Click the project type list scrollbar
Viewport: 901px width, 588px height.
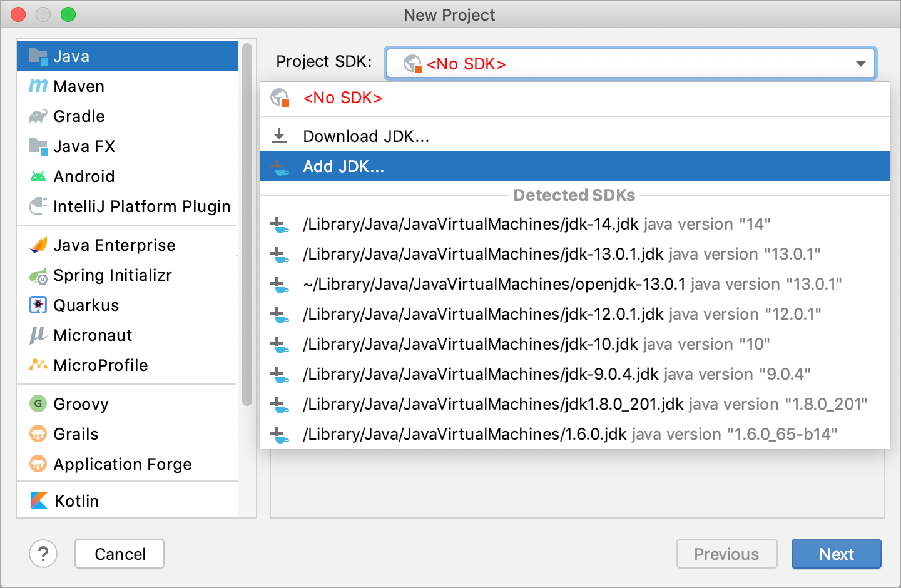tap(247, 225)
